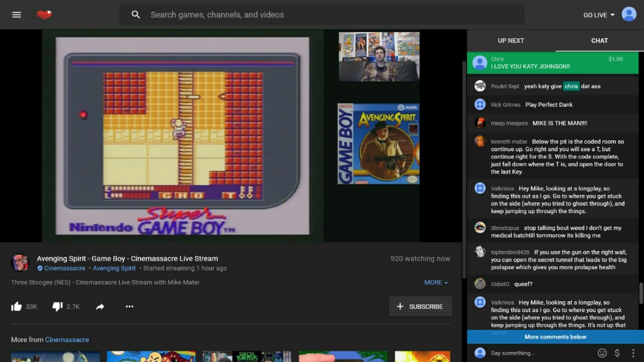
Task: Click the topherdavid420 username in chat
Action: click(x=510, y=252)
